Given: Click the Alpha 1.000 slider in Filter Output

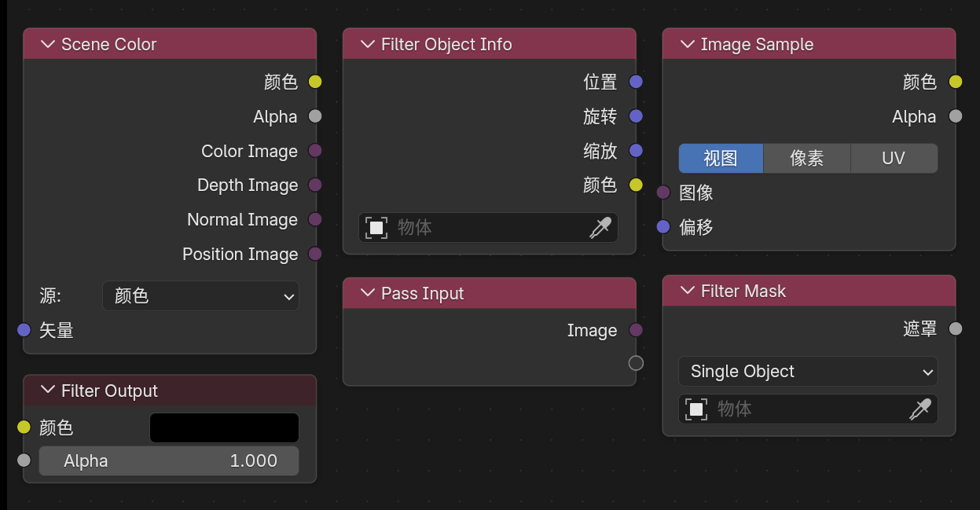Looking at the screenshot, I should (169, 460).
